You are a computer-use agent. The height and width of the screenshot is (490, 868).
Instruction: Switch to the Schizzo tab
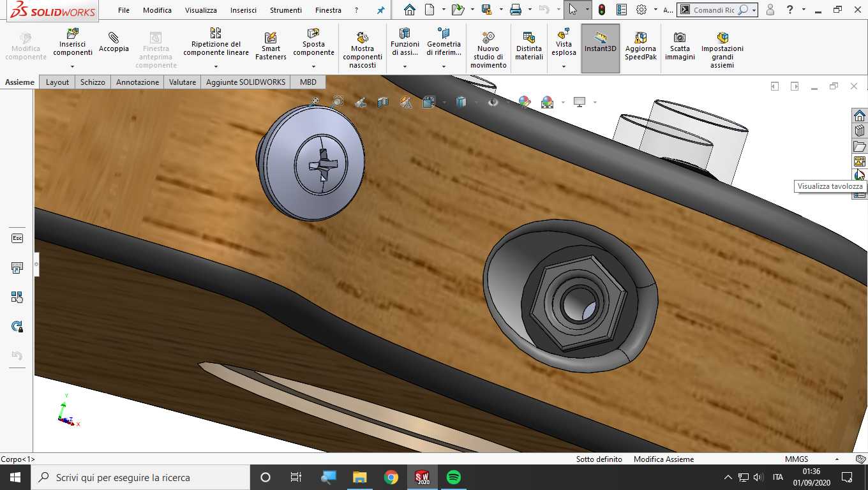coord(93,82)
